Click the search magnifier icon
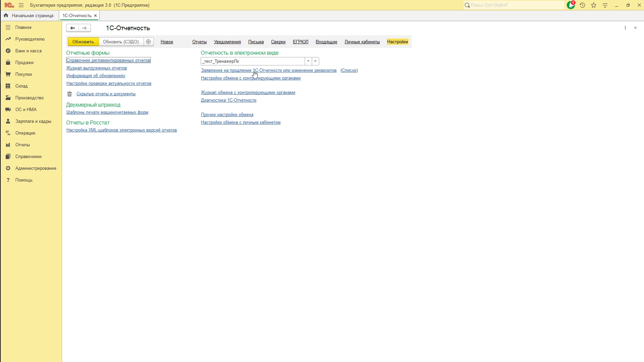Viewport: 644px width, 362px height. (x=467, y=5)
